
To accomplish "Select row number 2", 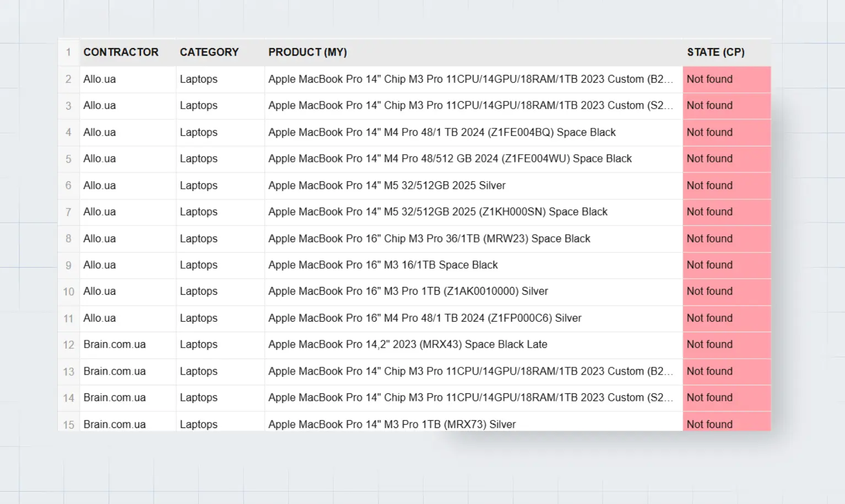I will click(68, 79).
